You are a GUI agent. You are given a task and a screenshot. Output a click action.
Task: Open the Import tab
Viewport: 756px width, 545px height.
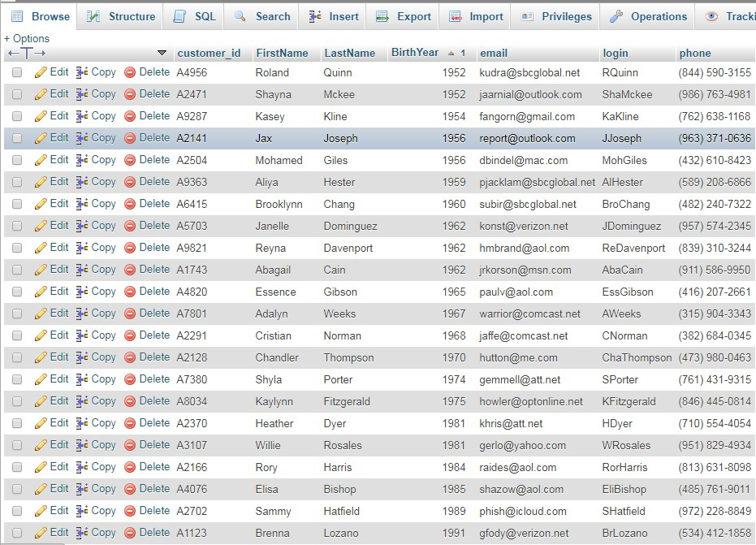pyautogui.click(x=475, y=16)
